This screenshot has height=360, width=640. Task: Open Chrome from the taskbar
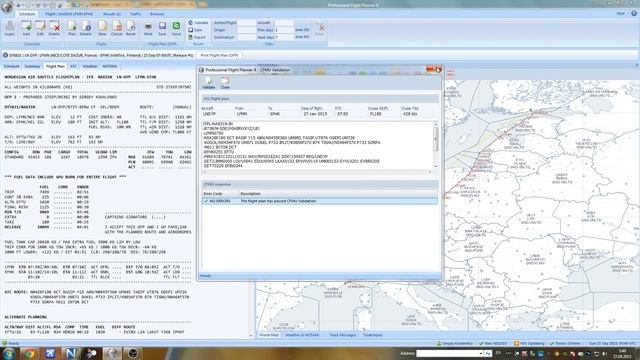(29, 353)
